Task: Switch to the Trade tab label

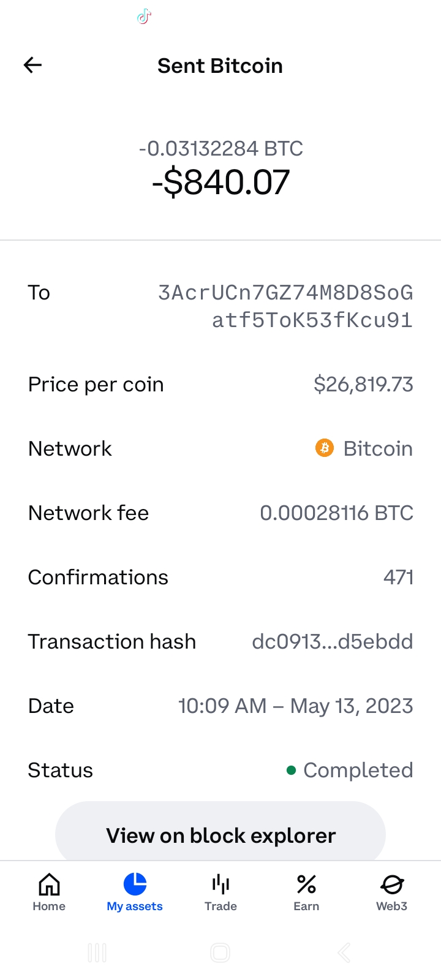Action: tap(221, 907)
